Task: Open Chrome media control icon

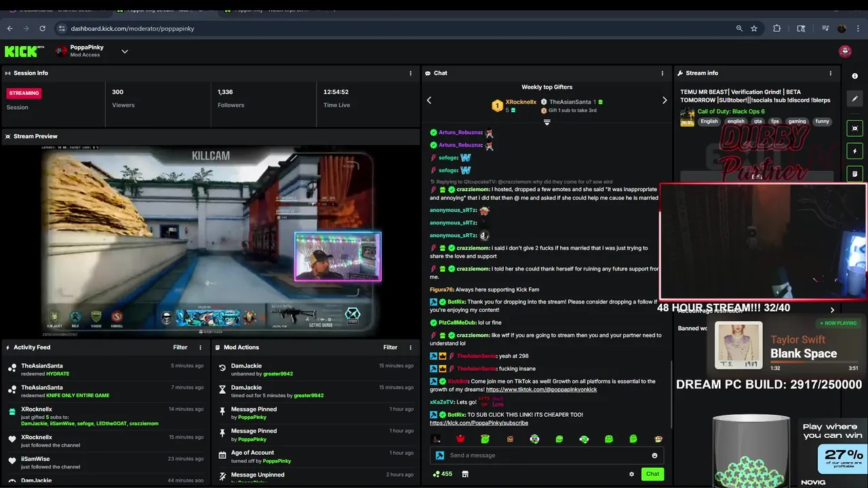Action: coord(825,28)
